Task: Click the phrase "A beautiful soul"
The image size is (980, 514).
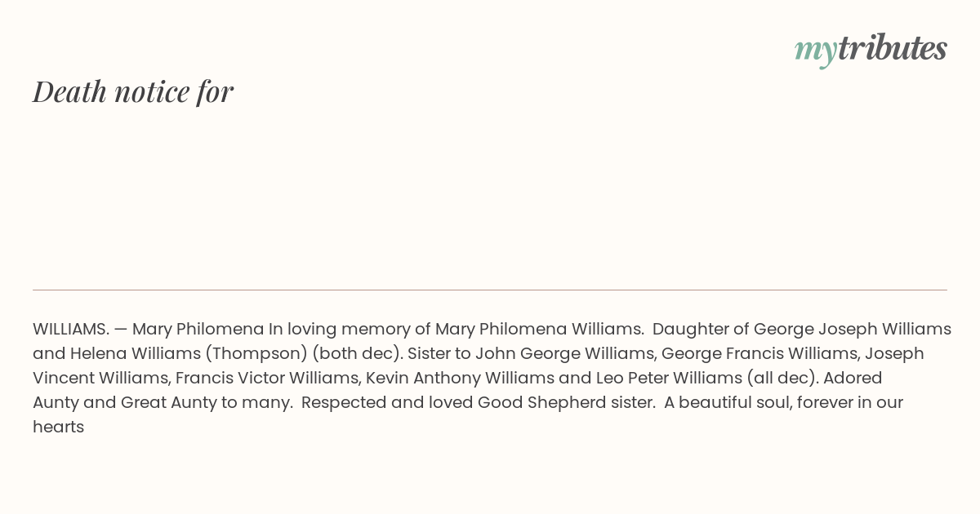Action: (726, 403)
